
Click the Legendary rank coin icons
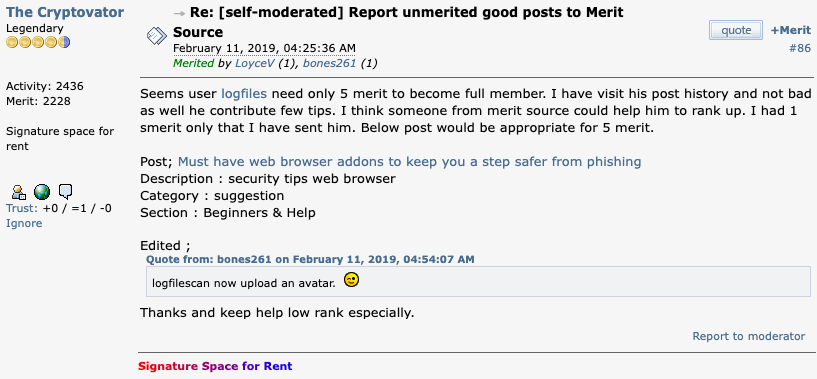tap(38, 42)
